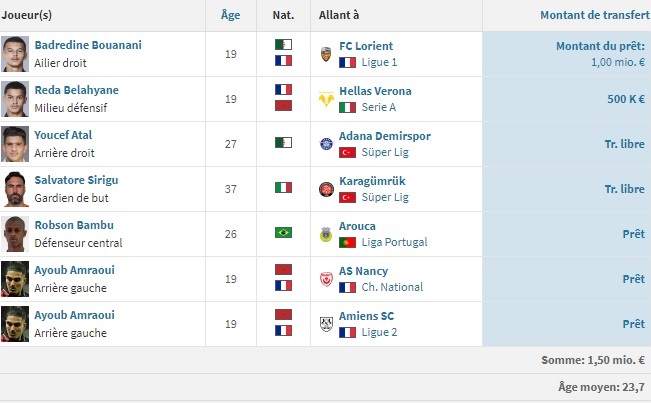The image size is (651, 403).
Task: Open the Süper Lig link under Karagümrük
Action: [x=387, y=197]
